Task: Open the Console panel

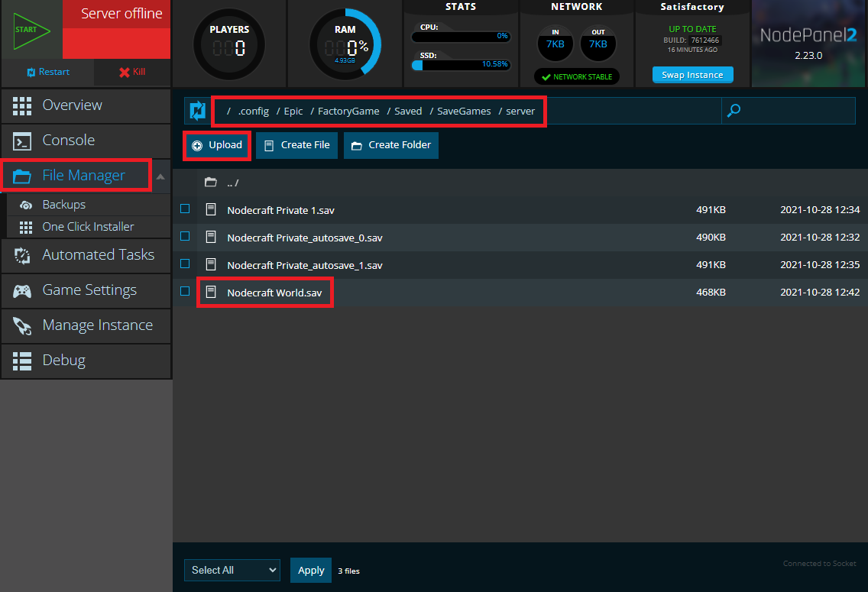Action: tap(69, 141)
